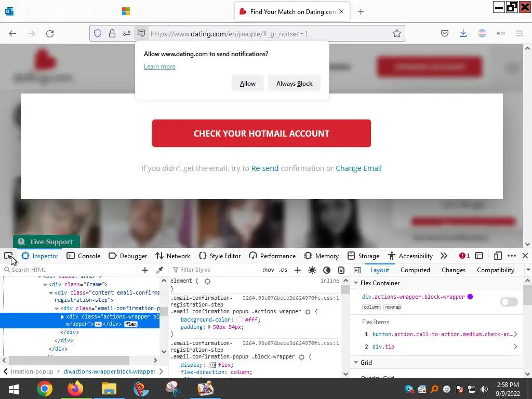Viewport: 532px width, 399px height.
Task: Select the div.tip flex item arrow
Action: pyautogui.click(x=515, y=347)
